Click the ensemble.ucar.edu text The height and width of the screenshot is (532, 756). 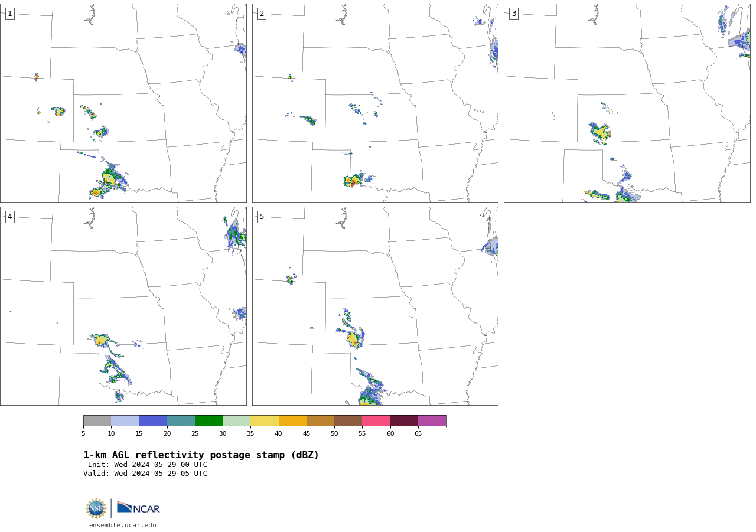123,525
